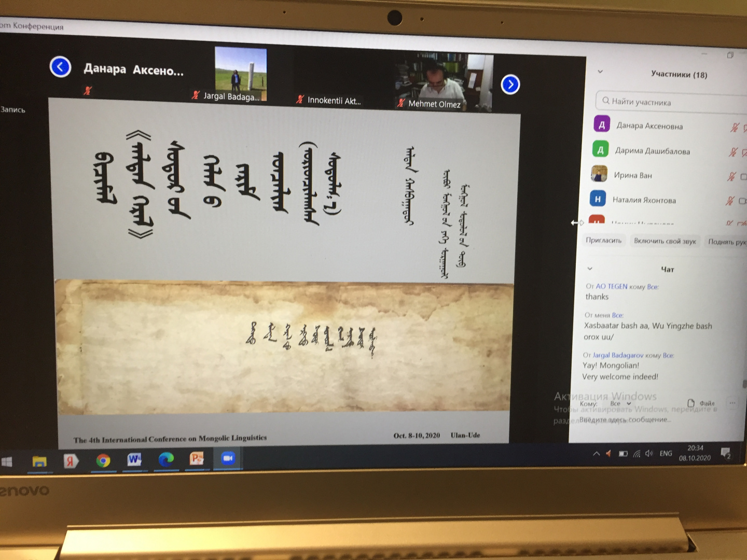The width and height of the screenshot is (747, 560).
Task: Click the Чат panel header
Action: [x=667, y=270]
